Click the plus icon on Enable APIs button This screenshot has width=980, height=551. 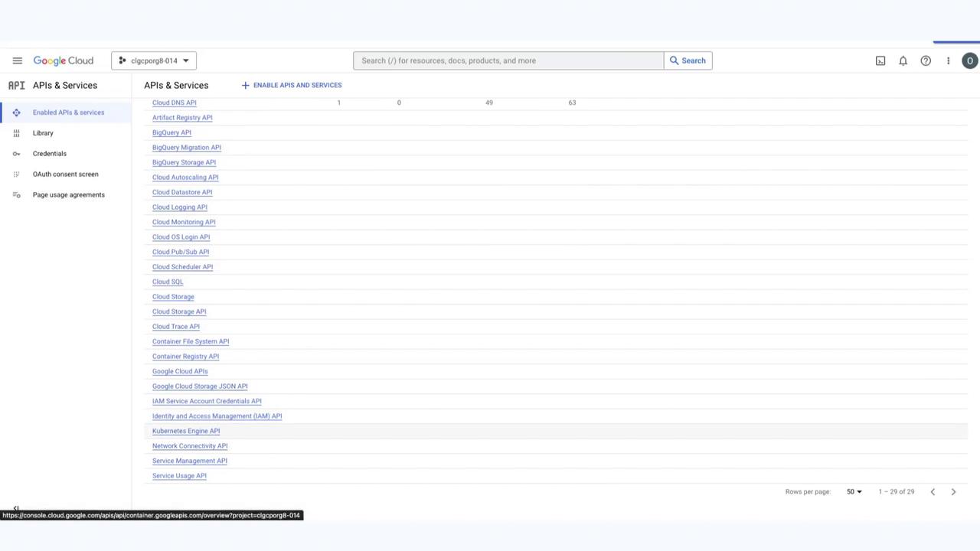[245, 85]
